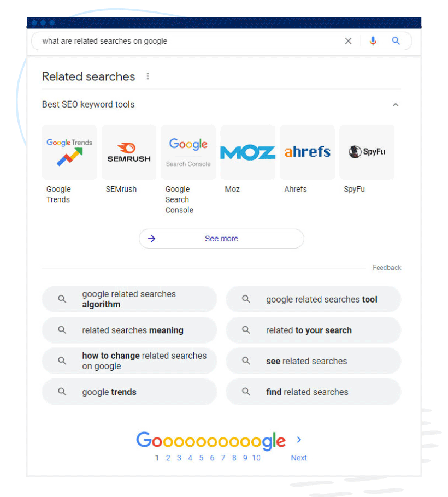Go to results page 5
This screenshot has height=497, width=448.
coord(201,458)
